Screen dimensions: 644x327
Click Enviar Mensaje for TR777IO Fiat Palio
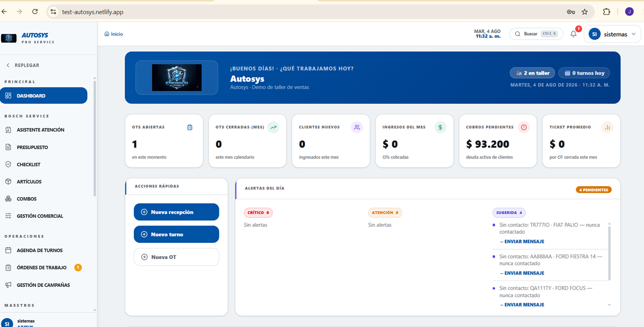(x=522, y=241)
